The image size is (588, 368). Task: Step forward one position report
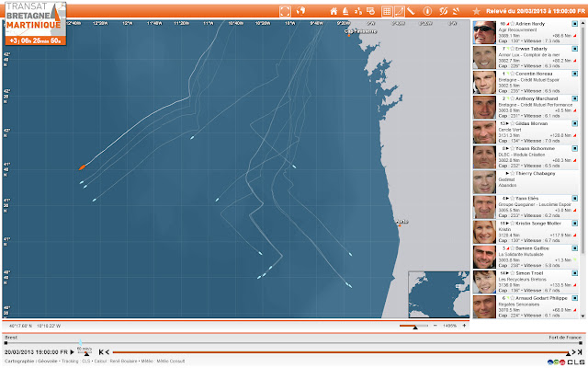(x=573, y=351)
